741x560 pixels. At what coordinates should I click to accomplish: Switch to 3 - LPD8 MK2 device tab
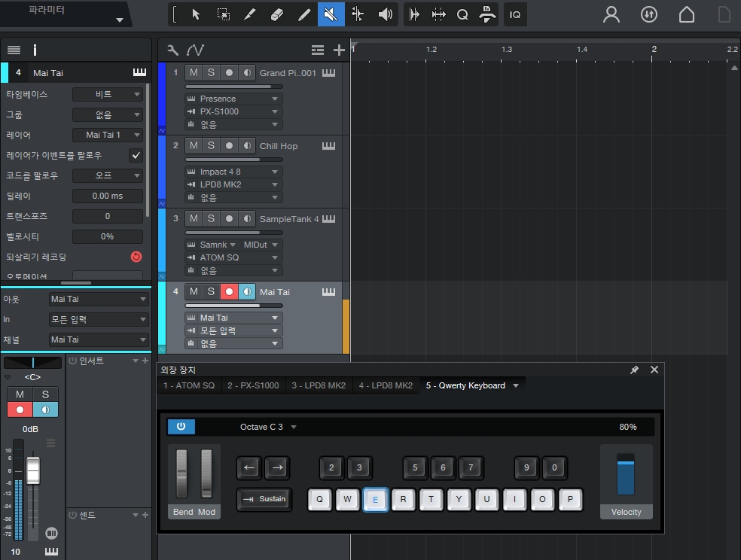[x=319, y=385]
